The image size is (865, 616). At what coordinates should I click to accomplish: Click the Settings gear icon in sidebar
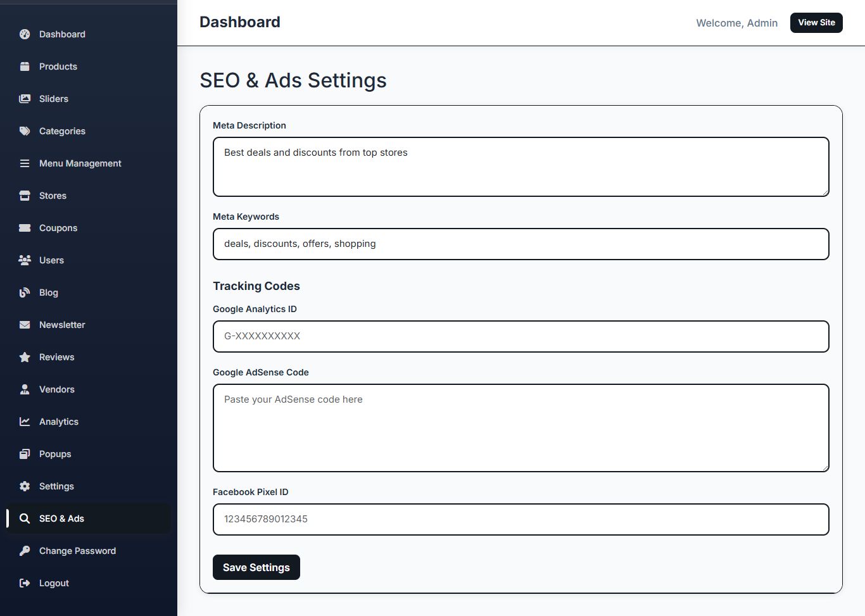(25, 486)
